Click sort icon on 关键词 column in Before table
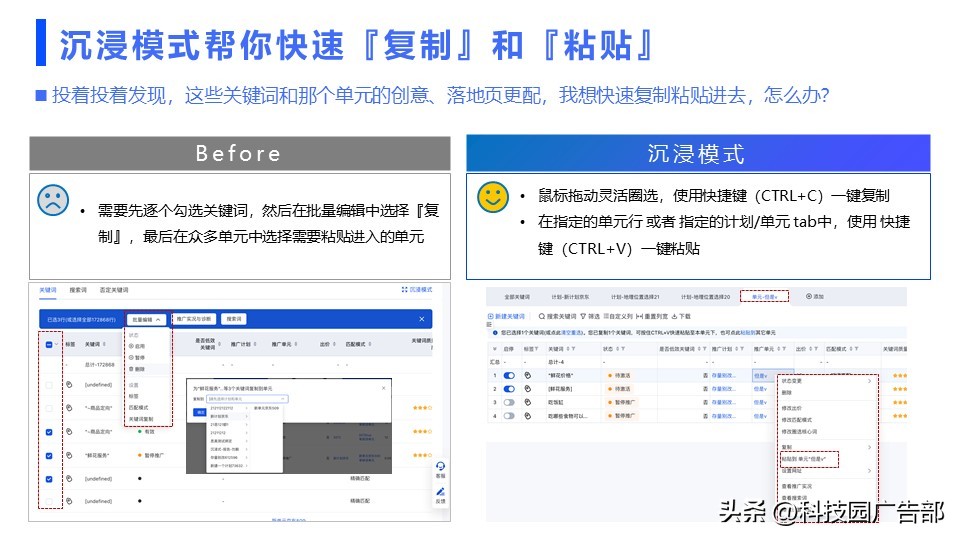 104,344
